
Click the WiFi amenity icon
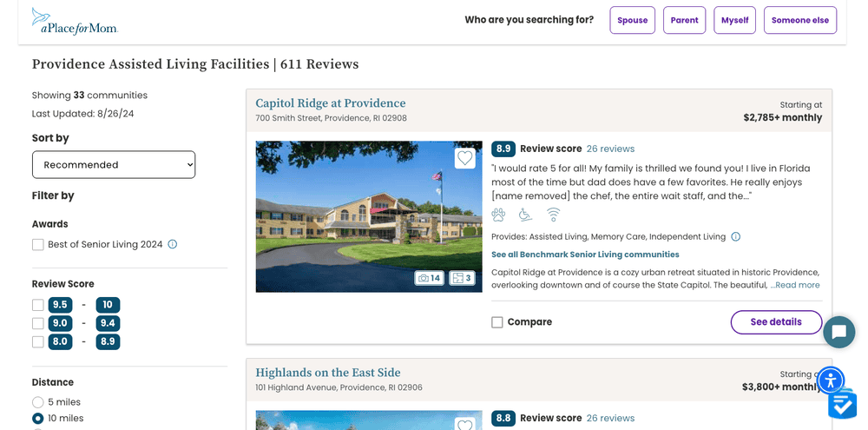[553, 215]
